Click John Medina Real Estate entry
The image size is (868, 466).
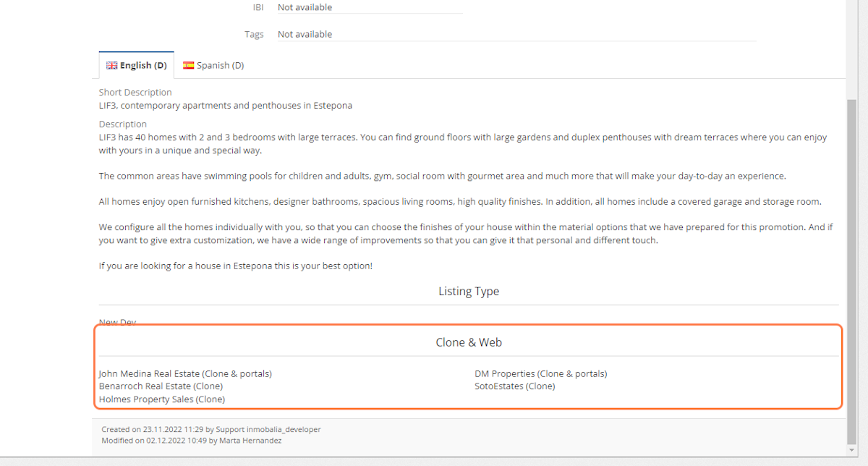pos(185,374)
